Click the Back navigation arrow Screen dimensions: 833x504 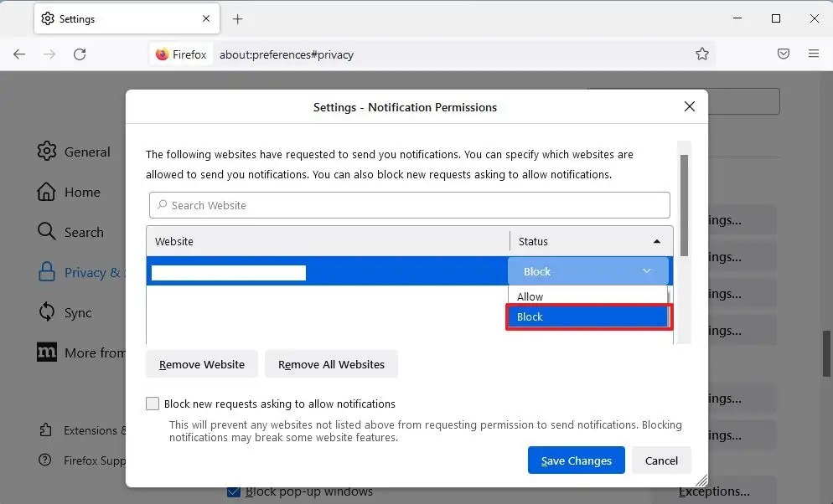(19, 54)
